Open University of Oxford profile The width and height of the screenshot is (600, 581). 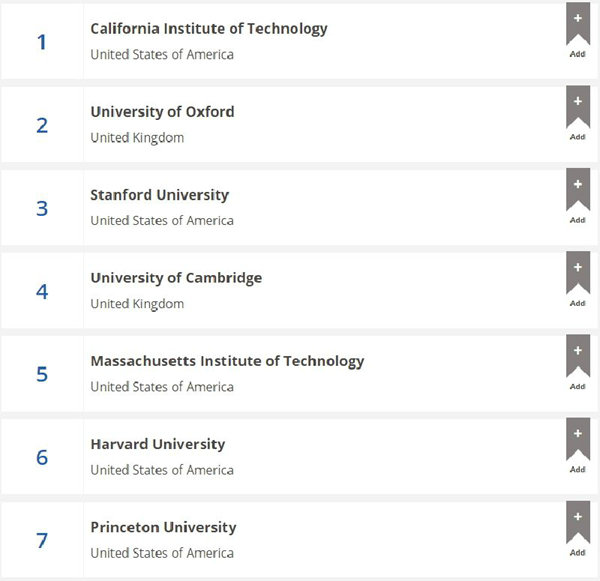pyautogui.click(x=162, y=111)
